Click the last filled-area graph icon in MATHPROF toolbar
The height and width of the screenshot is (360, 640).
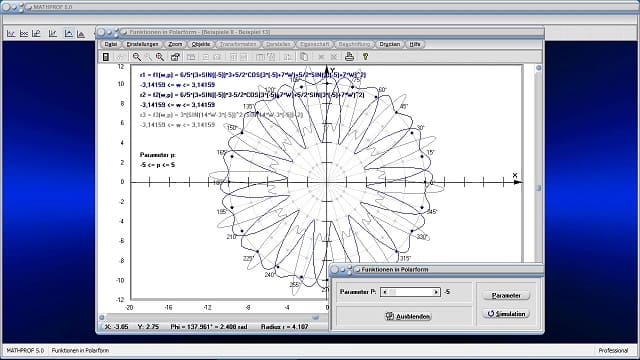coord(81,33)
